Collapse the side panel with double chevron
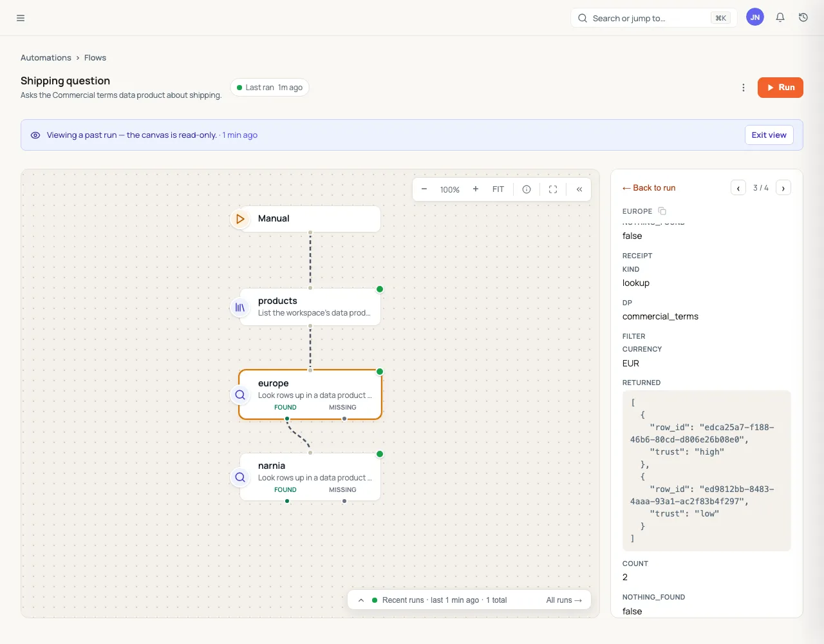The image size is (824, 644). 579,189
